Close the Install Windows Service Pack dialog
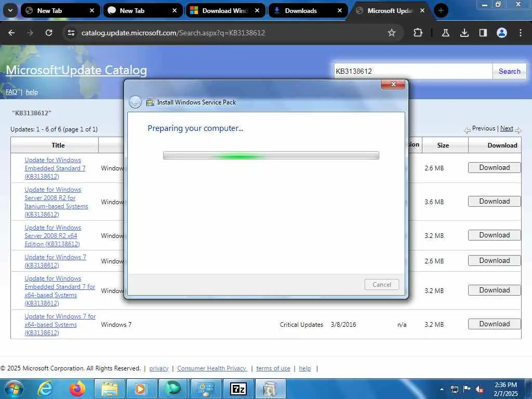532x399 pixels. tap(393, 84)
